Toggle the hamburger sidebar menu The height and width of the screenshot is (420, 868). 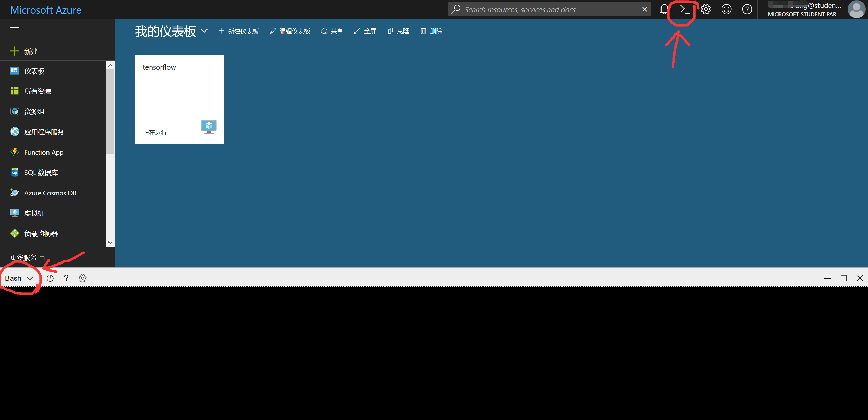(15, 30)
